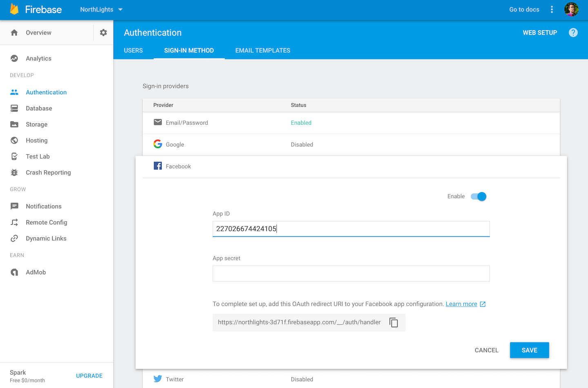Screen dimensions: 588x388
Task: Click the AdMob icon in sidebar
Action: pos(14,272)
